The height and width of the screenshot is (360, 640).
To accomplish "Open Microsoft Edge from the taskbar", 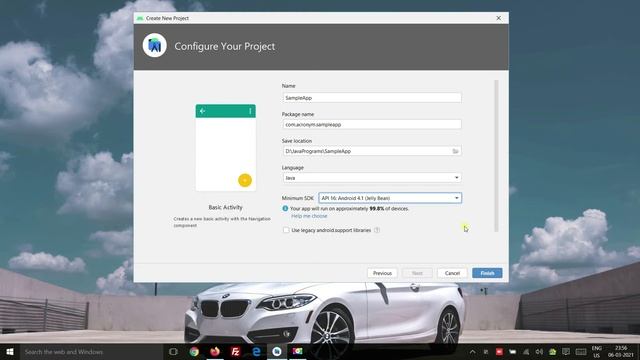I will [256, 351].
